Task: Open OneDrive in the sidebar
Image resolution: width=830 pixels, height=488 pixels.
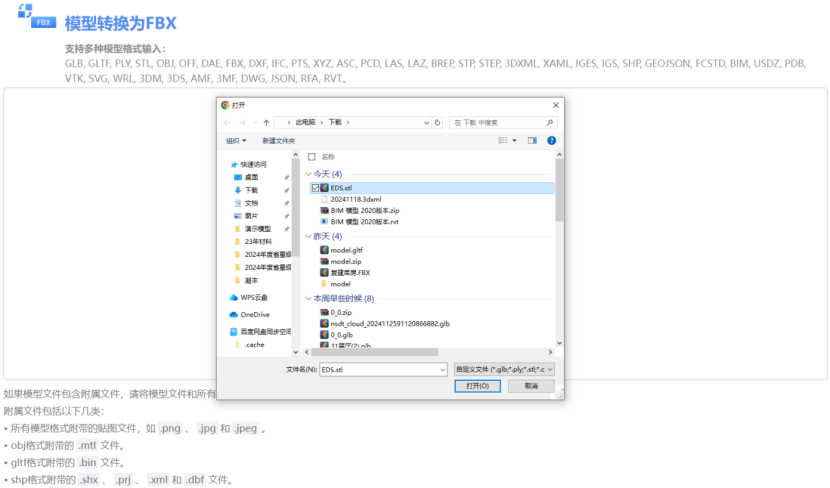Action: coord(254,314)
